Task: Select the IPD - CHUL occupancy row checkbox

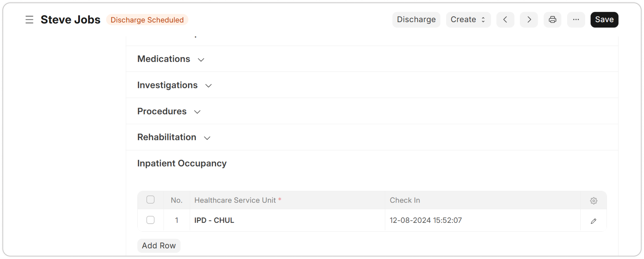Action: [x=151, y=220]
